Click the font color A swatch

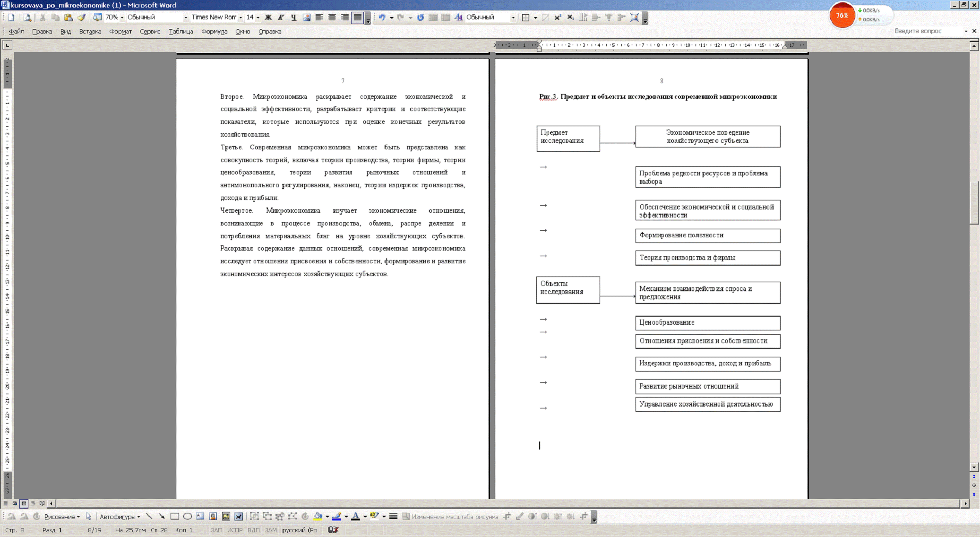355,517
